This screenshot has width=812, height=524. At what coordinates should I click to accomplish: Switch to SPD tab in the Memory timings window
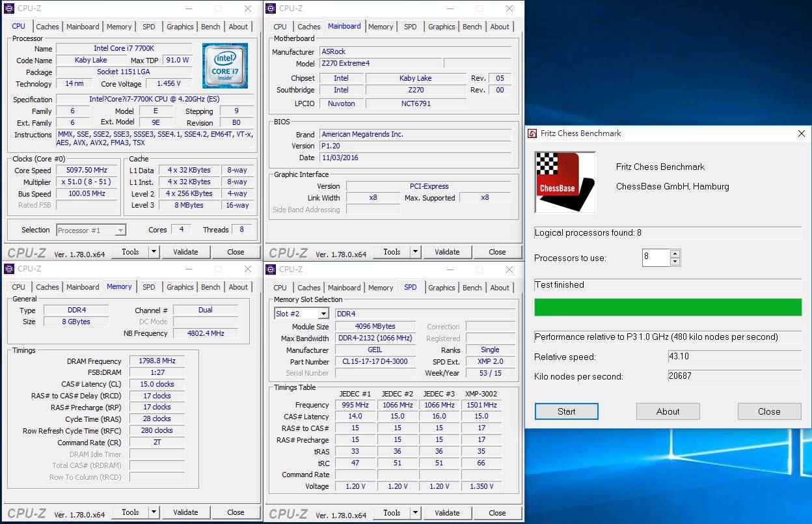tap(149, 287)
